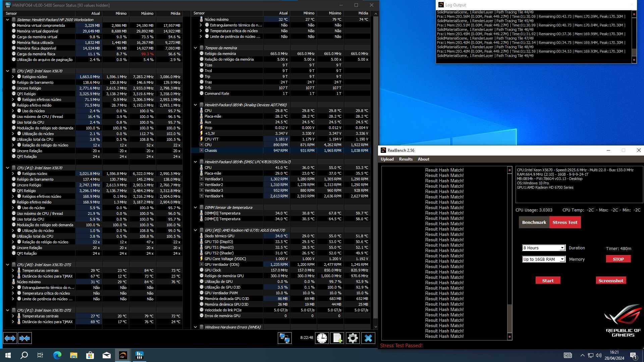The height and width of the screenshot is (362, 644).
Task: Click the RealBench log scrollbar up arrow
Action: click(509, 170)
